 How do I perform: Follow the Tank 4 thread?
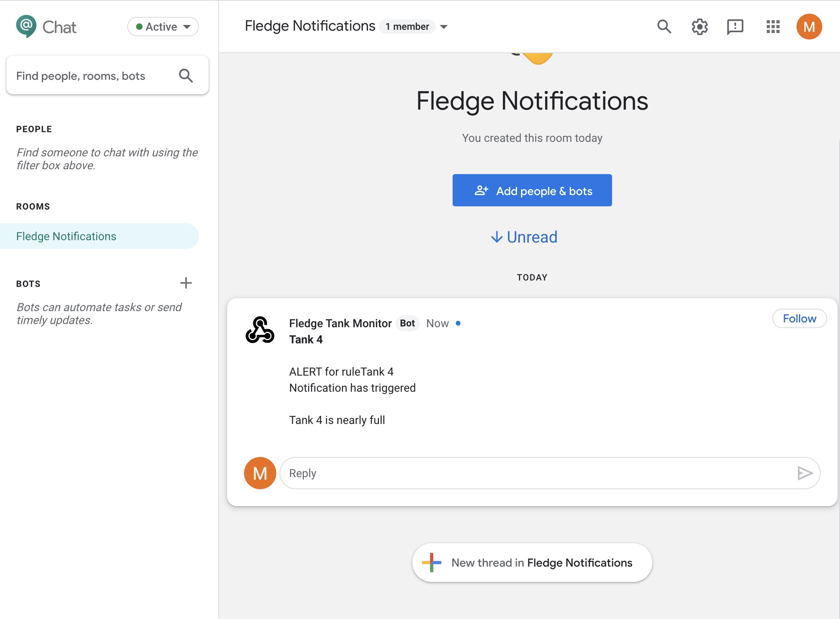click(x=799, y=318)
